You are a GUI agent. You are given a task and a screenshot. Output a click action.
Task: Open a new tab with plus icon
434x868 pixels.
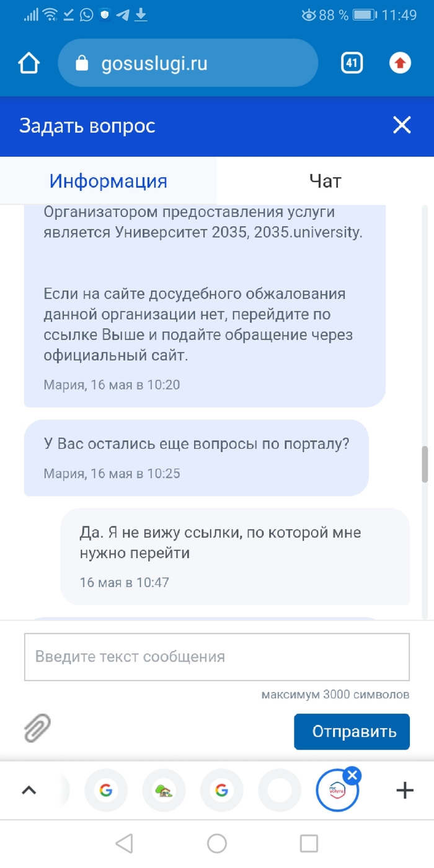pos(404,790)
